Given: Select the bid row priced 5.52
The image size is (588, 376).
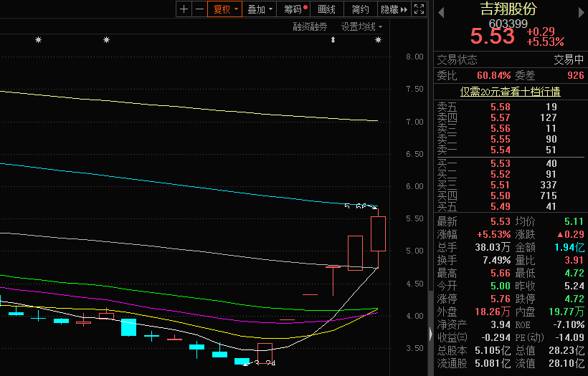Looking at the screenshot, I should pos(511,175).
